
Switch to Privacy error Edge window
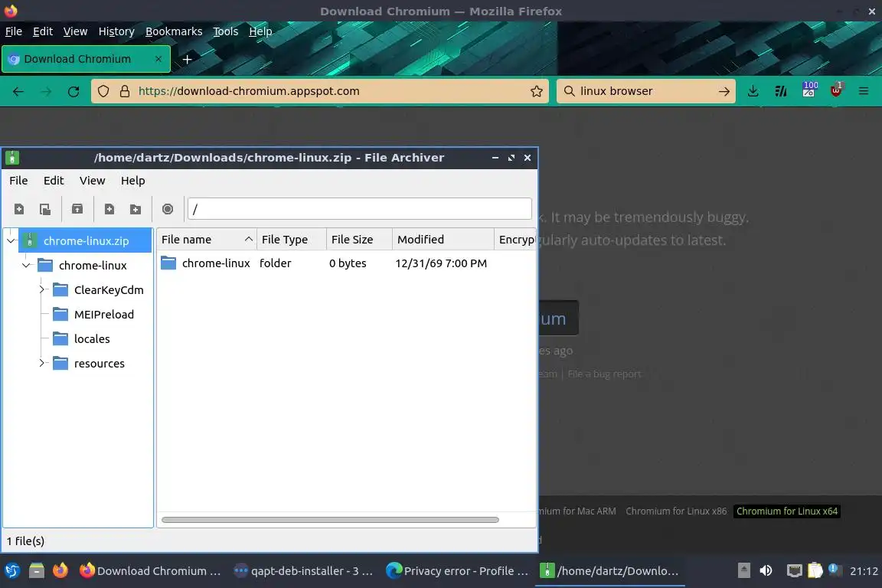[x=457, y=570]
